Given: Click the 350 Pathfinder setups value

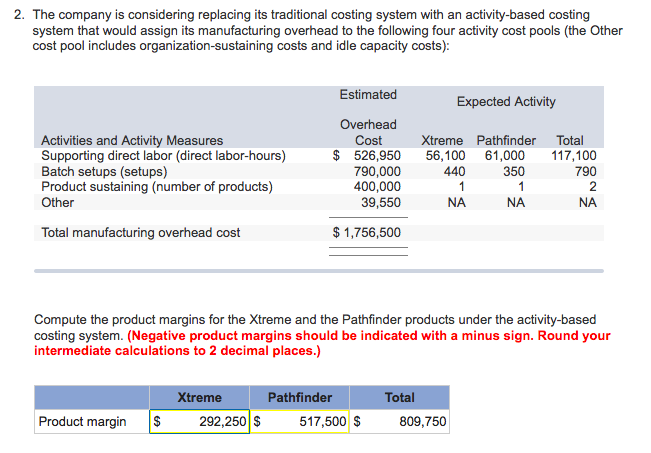Looking at the screenshot, I should coord(514,171).
